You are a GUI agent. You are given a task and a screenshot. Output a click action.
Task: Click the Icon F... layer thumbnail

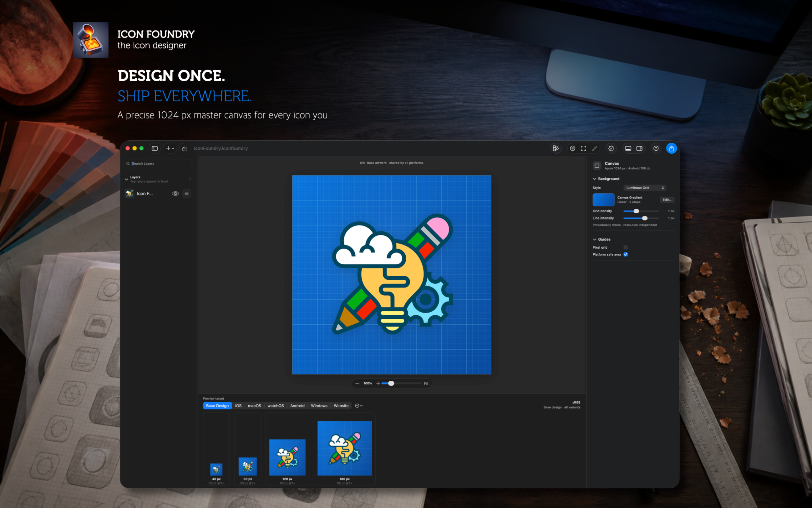(129, 194)
